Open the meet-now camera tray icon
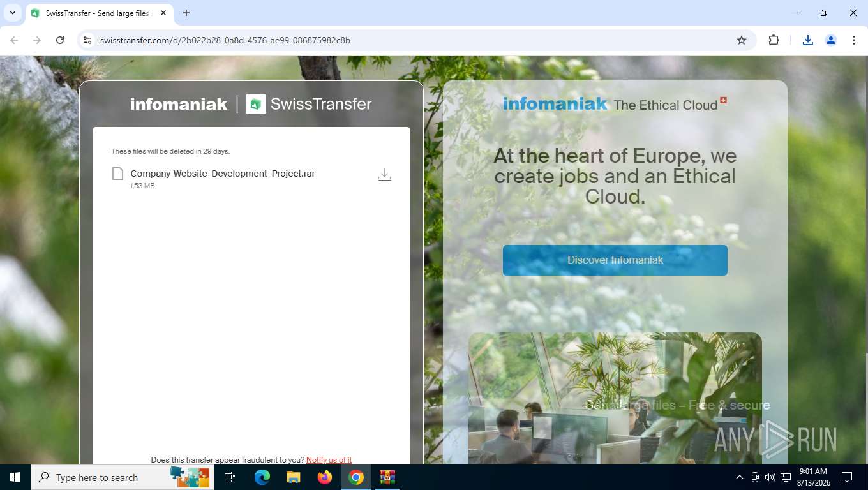Screen dimensions: 868x490 (755, 477)
